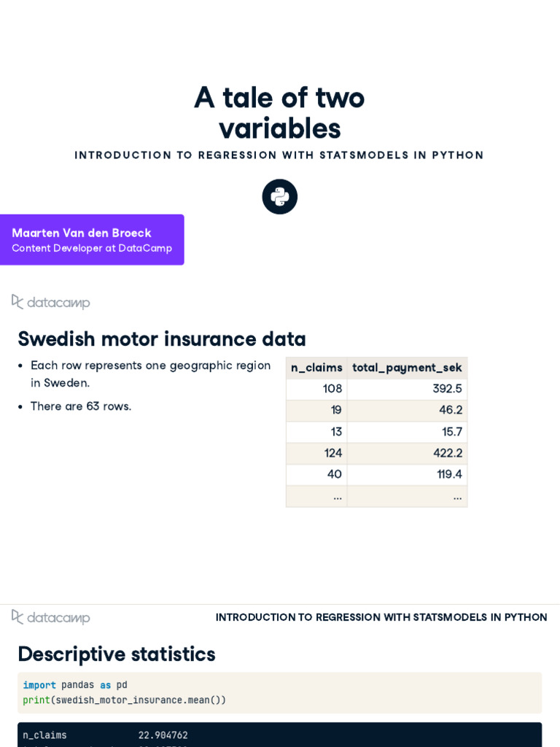Image resolution: width=560 pixels, height=747 pixels.
Task: Click 'Content Developer at DataCamp' text
Action: [x=92, y=248]
